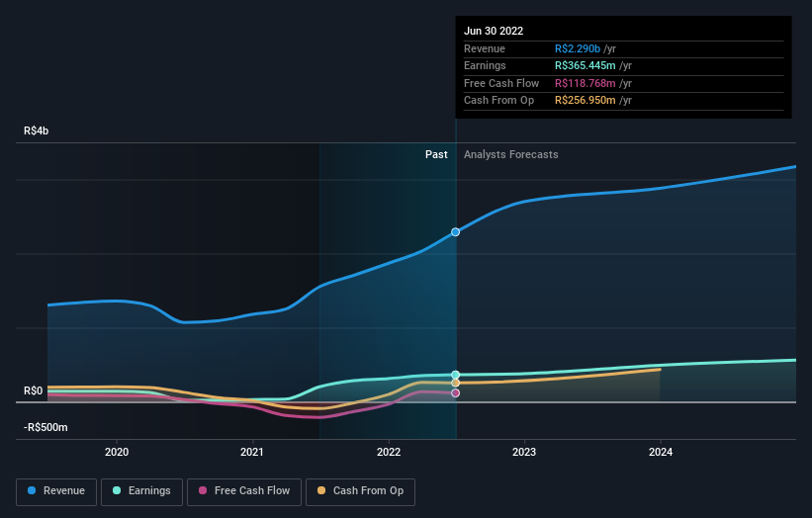The image size is (812, 518).
Task: Click the 2024 x-axis label
Action: [661, 453]
